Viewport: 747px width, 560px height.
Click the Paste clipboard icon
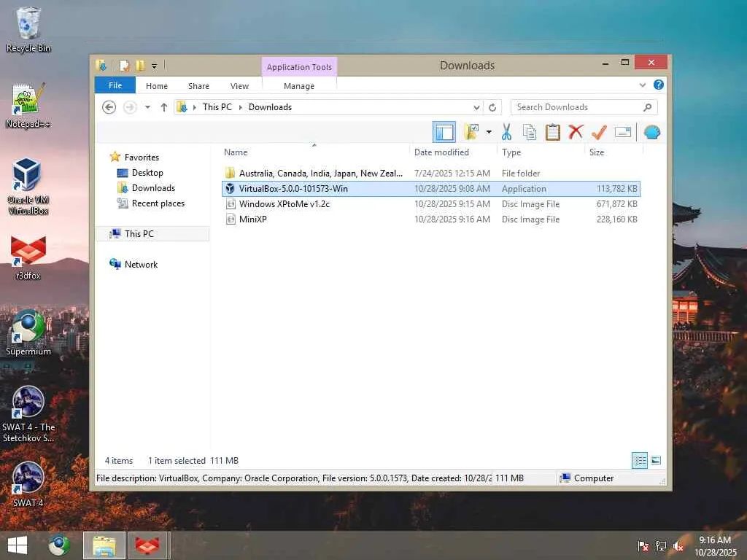coord(553,132)
